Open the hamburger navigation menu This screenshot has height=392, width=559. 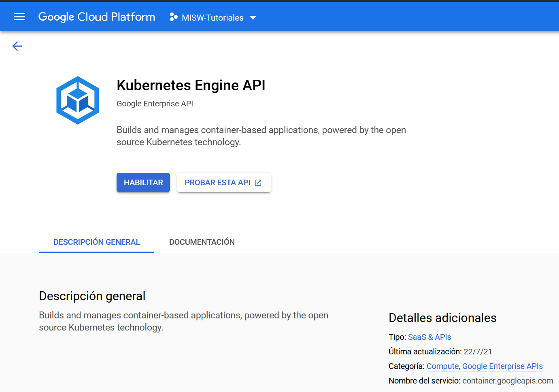pyautogui.click(x=19, y=17)
